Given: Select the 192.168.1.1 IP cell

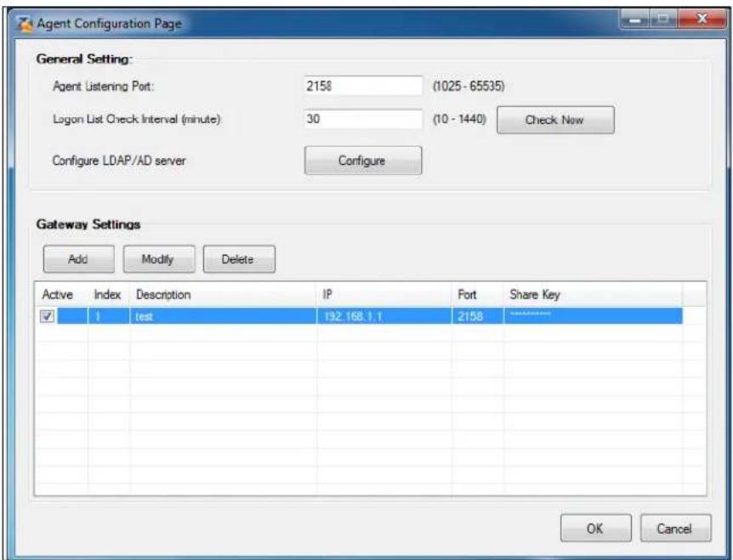Looking at the screenshot, I should pyautogui.click(x=384, y=316).
